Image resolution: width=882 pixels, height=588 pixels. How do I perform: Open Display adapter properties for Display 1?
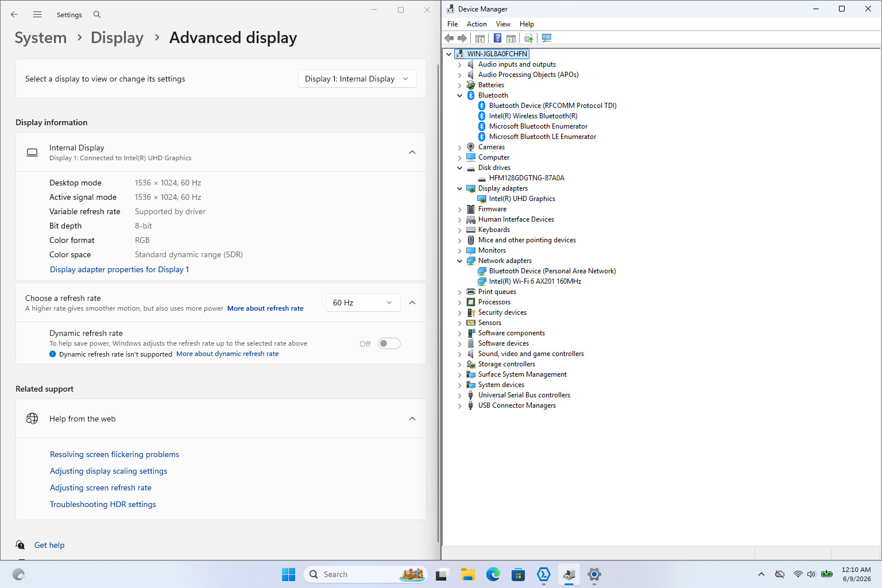119,269
